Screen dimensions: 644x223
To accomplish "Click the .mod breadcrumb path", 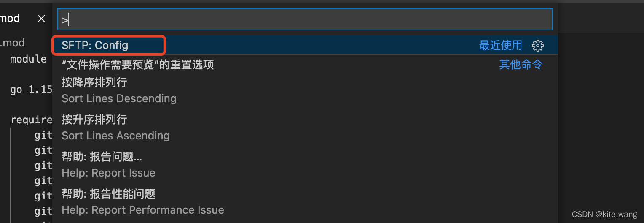I will (x=13, y=43).
